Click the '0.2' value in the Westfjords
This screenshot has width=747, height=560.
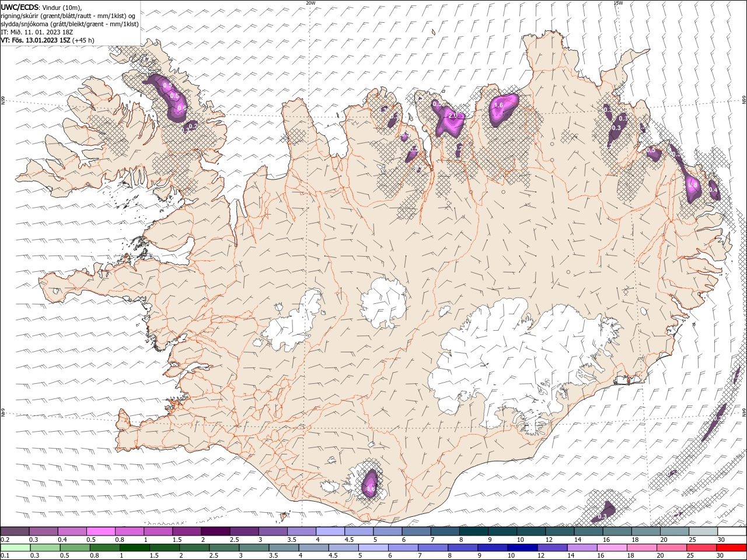(193, 125)
